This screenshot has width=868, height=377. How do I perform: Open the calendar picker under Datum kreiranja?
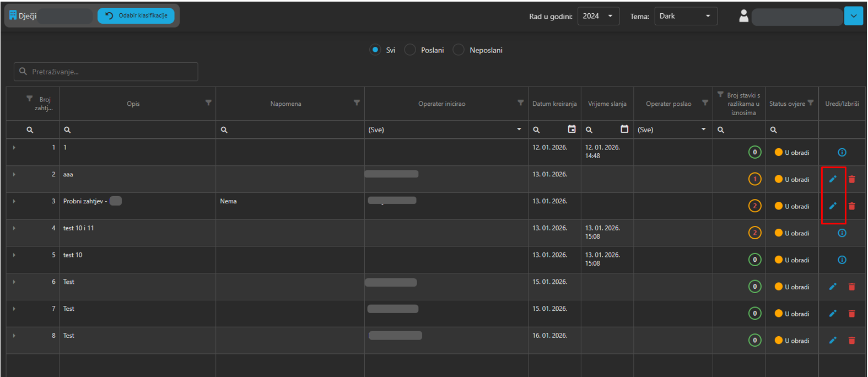(x=572, y=129)
